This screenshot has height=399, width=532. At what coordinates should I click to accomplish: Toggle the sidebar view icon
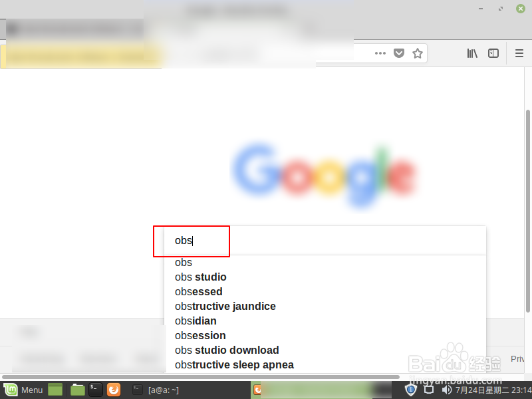[493, 53]
